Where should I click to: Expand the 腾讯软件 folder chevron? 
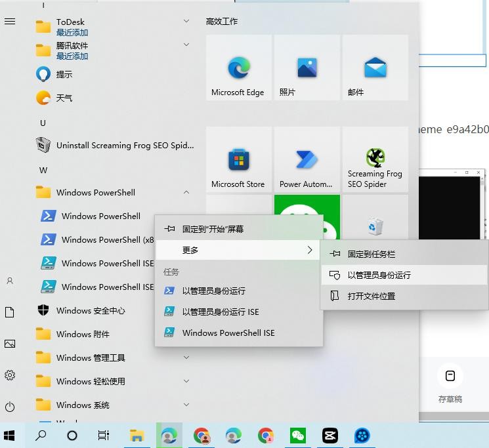coord(186,45)
